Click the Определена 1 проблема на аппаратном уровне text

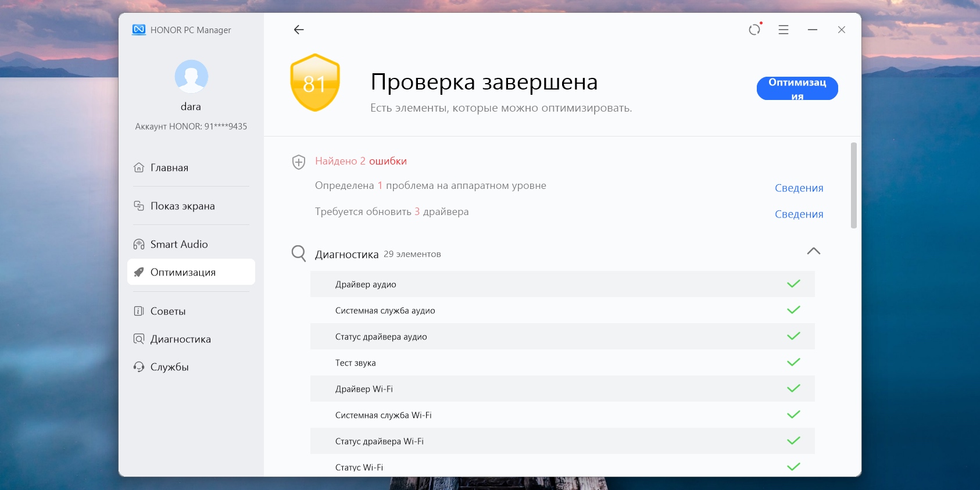click(431, 185)
